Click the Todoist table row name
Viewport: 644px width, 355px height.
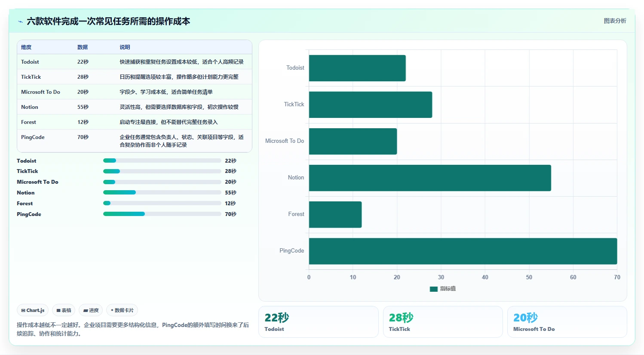tap(30, 62)
